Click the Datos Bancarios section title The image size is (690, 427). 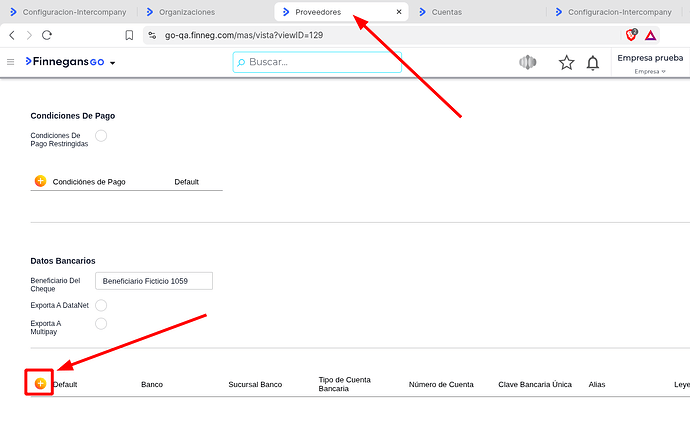tap(63, 261)
